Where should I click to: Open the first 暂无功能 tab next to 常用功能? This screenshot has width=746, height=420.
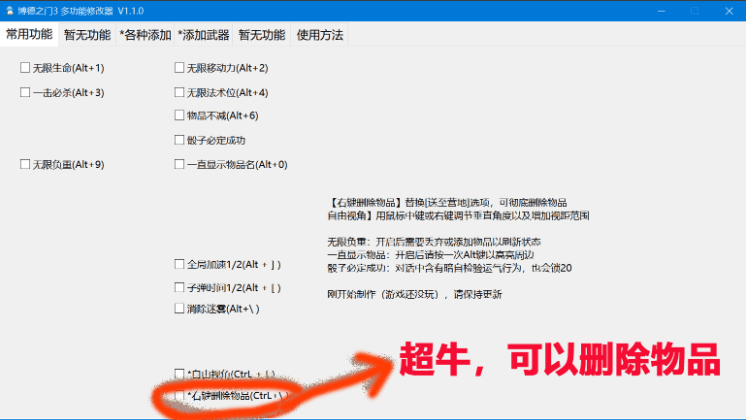coord(87,35)
